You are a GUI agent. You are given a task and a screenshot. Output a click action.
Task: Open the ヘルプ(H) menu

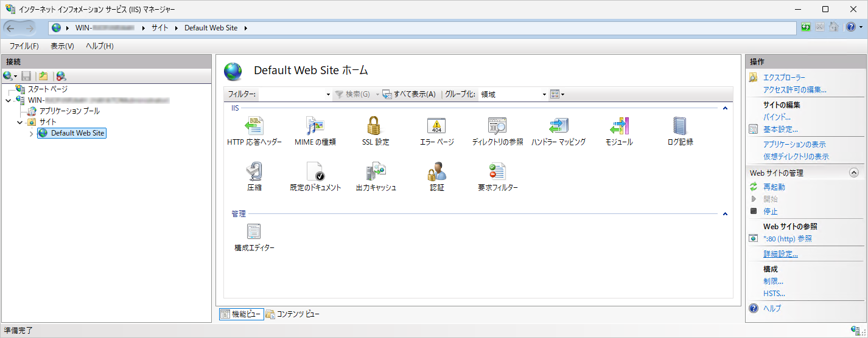click(x=99, y=46)
